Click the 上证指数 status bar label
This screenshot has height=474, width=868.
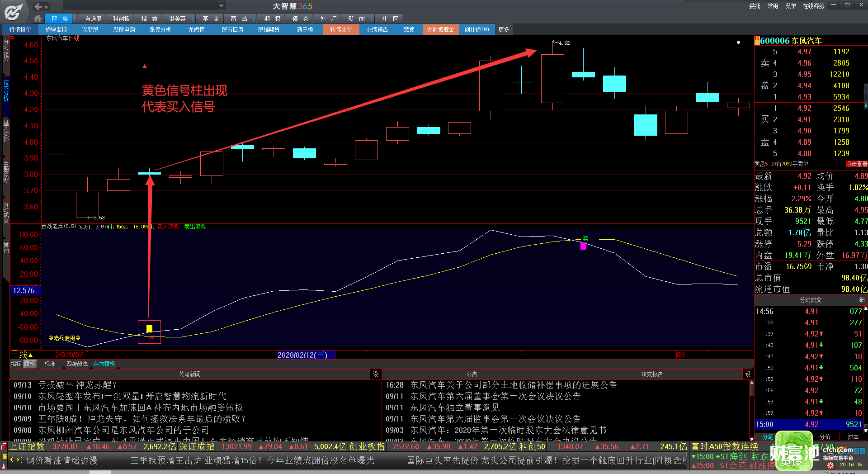tap(27, 446)
